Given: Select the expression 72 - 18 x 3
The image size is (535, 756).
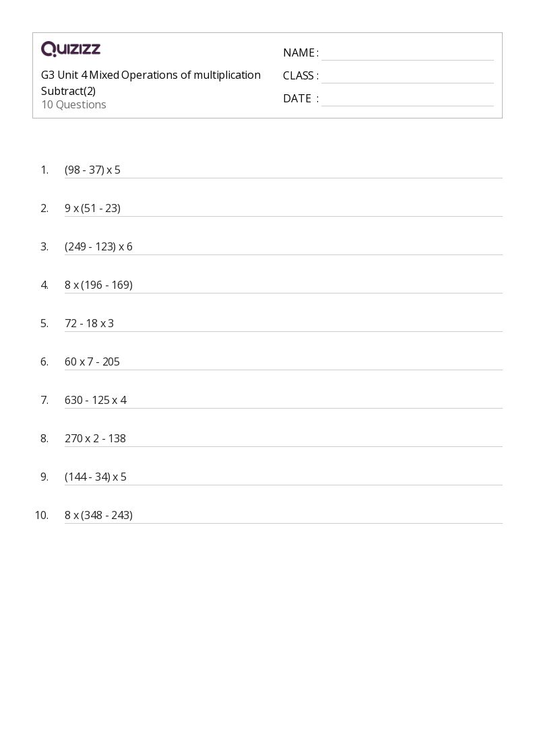Looking at the screenshot, I should coord(89,324).
